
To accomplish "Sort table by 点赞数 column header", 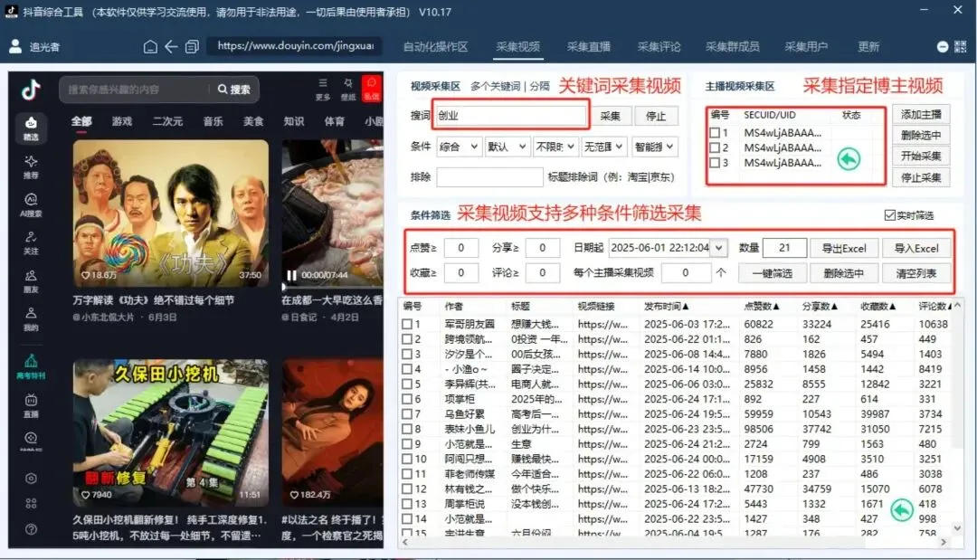I will tap(762, 306).
